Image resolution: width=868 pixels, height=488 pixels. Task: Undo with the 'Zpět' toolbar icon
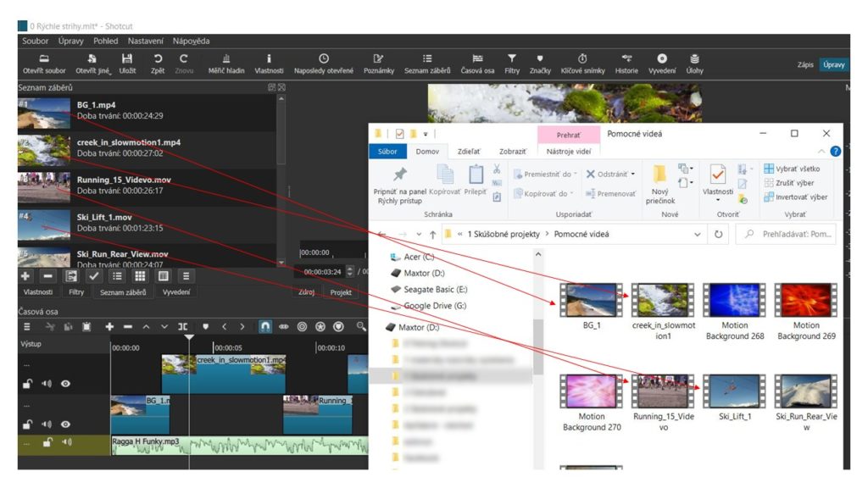(158, 64)
